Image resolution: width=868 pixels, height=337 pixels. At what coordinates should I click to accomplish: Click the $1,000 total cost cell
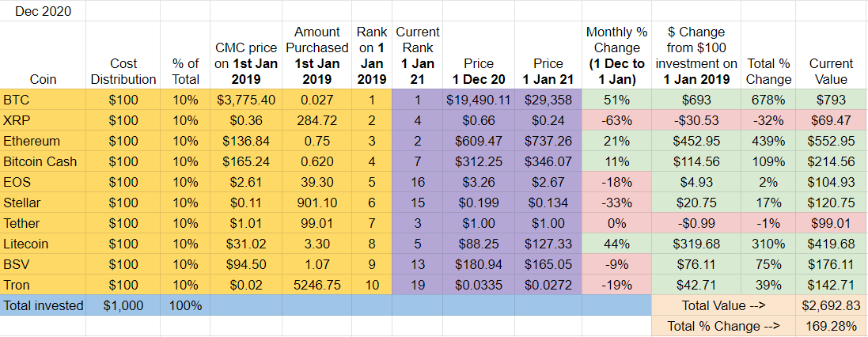(x=123, y=306)
